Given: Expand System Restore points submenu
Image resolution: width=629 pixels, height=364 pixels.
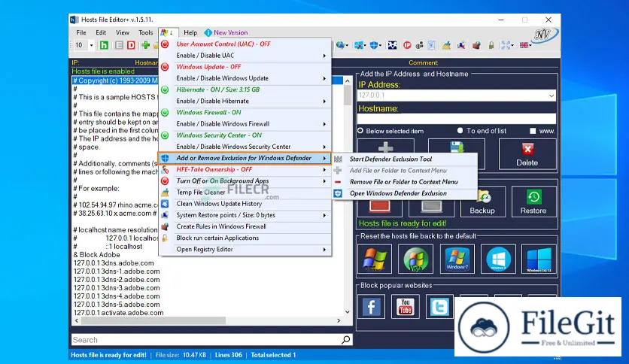Looking at the screenshot, I should [245, 215].
